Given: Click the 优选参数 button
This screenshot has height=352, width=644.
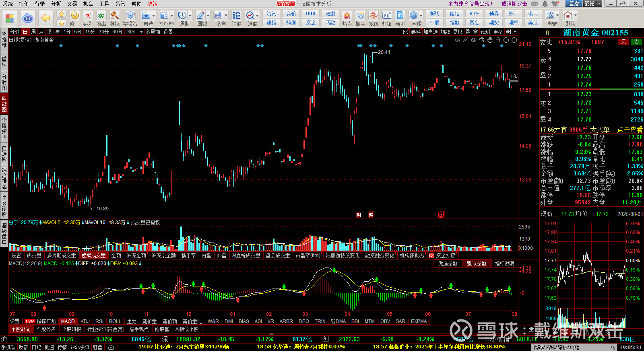Looking at the screenshot, I should point(448,263).
